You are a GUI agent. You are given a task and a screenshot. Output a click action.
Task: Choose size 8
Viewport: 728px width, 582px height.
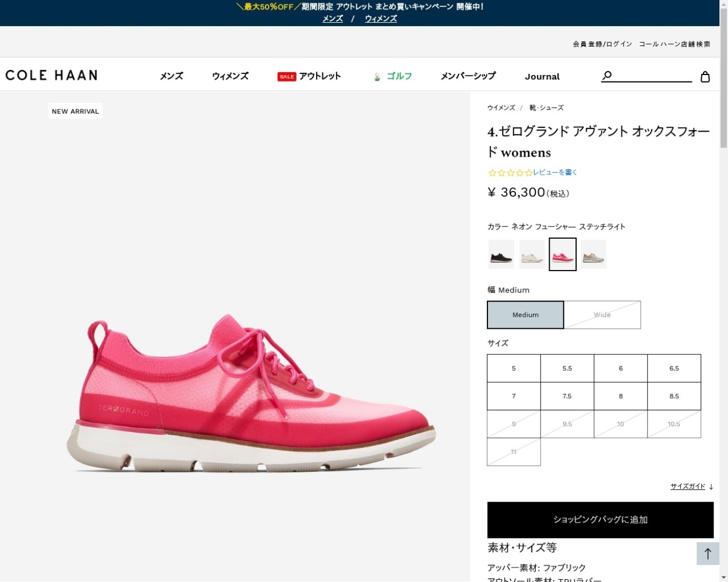(x=621, y=396)
